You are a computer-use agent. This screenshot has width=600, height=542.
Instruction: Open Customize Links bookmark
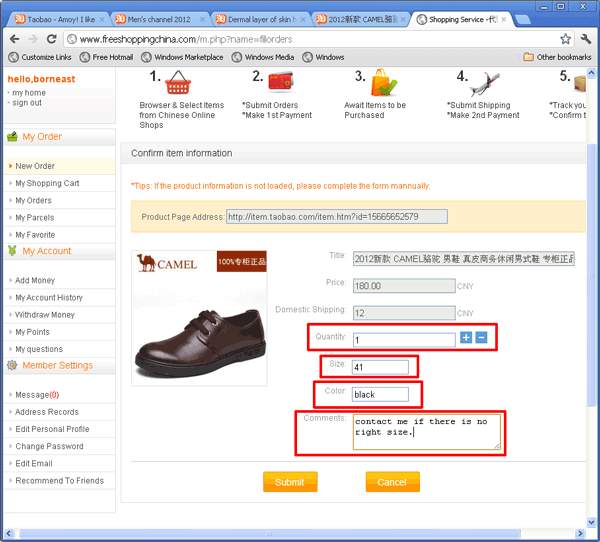pos(40,57)
